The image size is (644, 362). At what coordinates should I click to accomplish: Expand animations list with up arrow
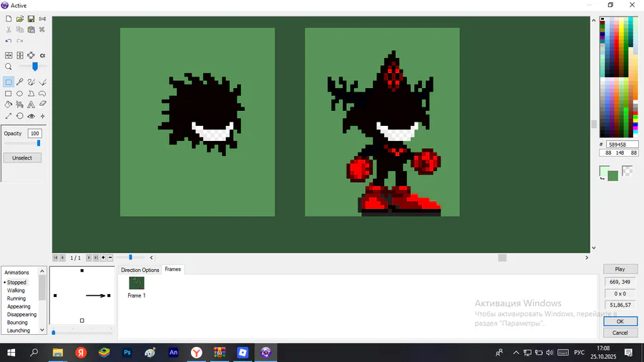point(42,272)
